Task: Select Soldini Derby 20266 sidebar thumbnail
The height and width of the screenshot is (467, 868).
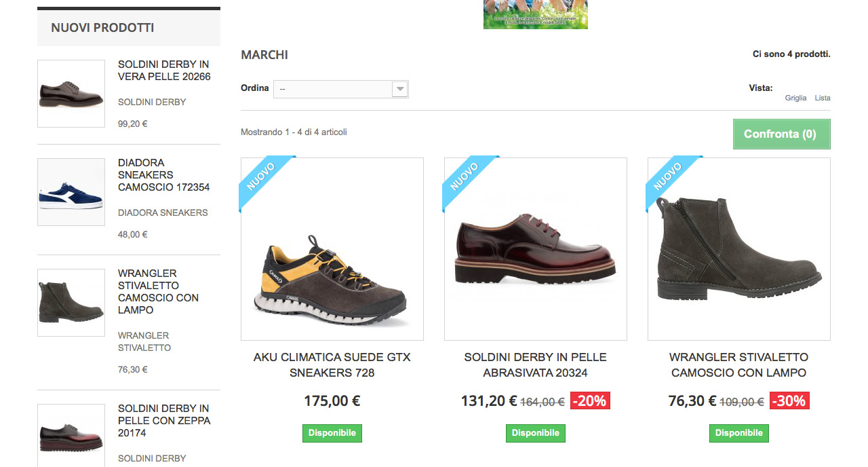Action: point(71,94)
